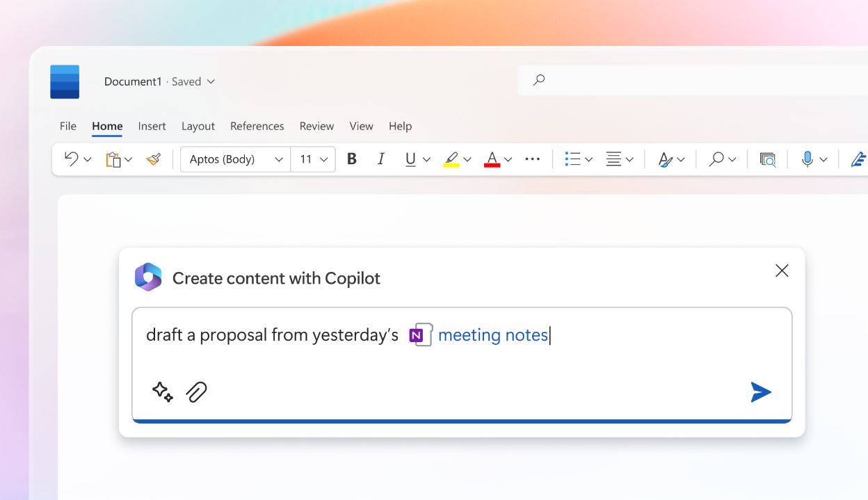Open the highlight color picker arrow

(467, 160)
